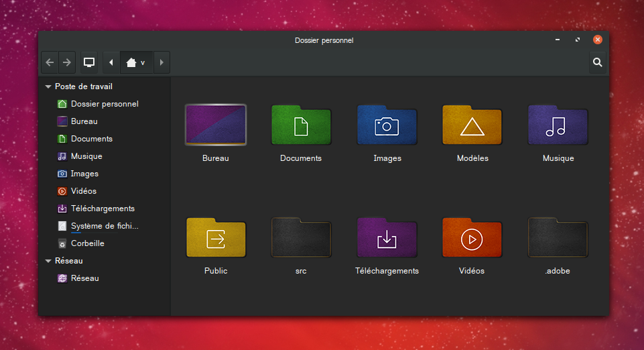Select the purple Téléchargements folder icon

pyautogui.click(x=387, y=238)
